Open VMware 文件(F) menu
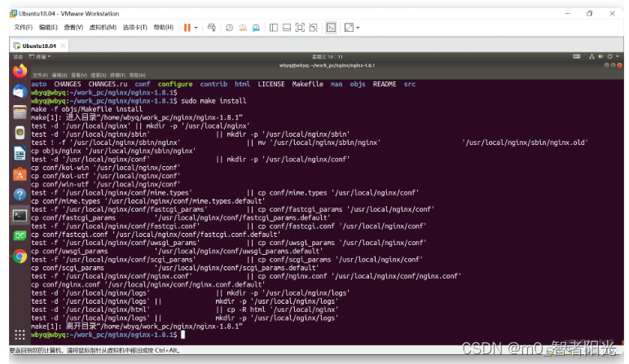Screen dimensions: 629x364 point(23,27)
